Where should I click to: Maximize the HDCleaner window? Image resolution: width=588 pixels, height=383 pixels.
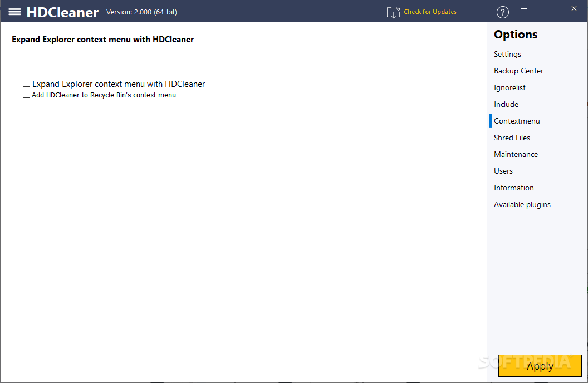(550, 8)
